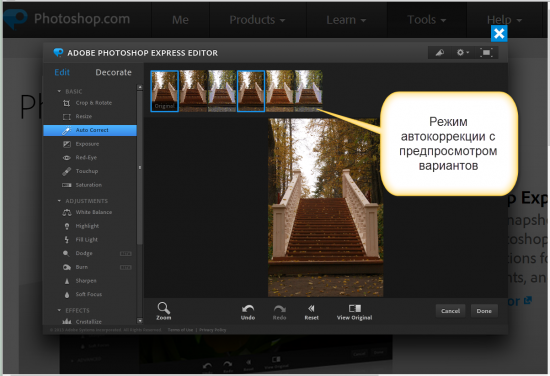Toggle full screen editor mode
This screenshot has width=550, height=376.
pyautogui.click(x=486, y=53)
